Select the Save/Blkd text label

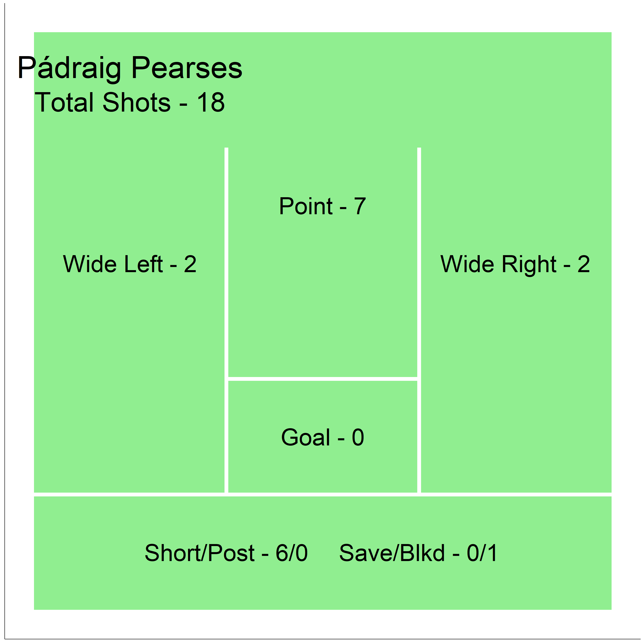click(392, 553)
